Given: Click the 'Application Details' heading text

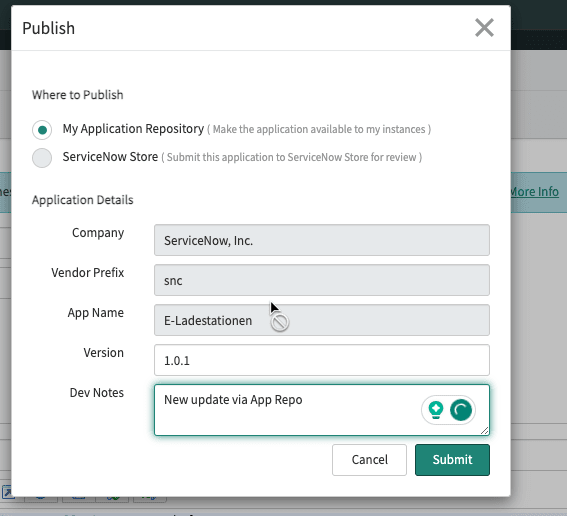Looking at the screenshot, I should (82, 200).
